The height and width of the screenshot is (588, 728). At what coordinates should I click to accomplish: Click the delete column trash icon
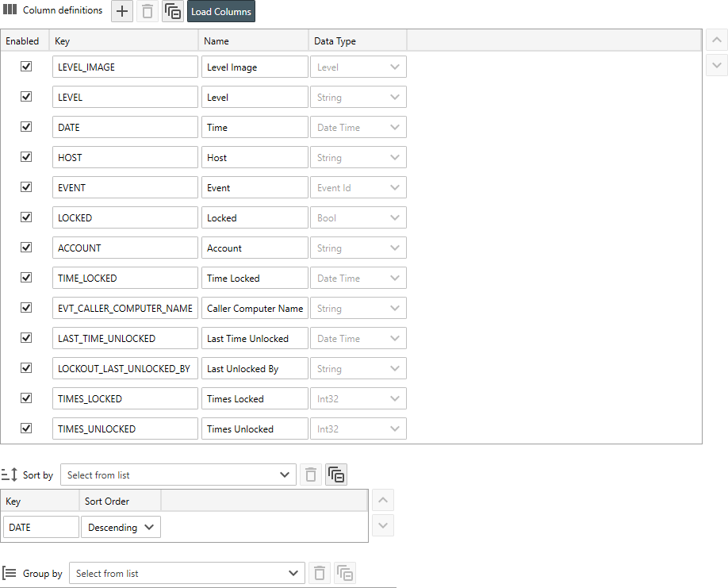[x=148, y=11]
